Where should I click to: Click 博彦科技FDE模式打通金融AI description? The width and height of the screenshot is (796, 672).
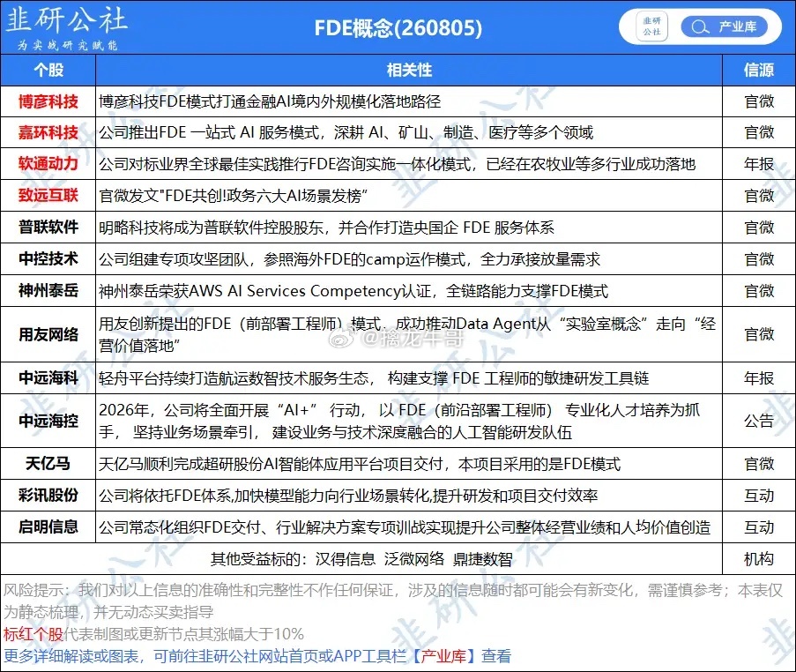click(x=270, y=101)
